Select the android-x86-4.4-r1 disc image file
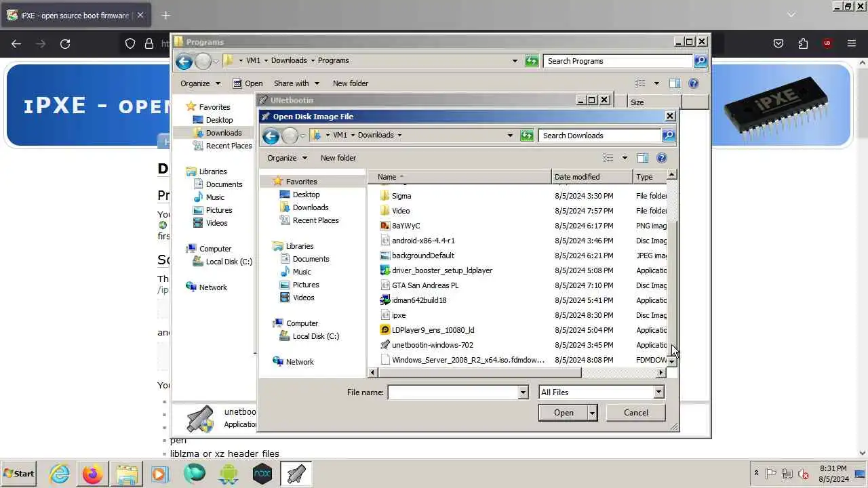 423,241
